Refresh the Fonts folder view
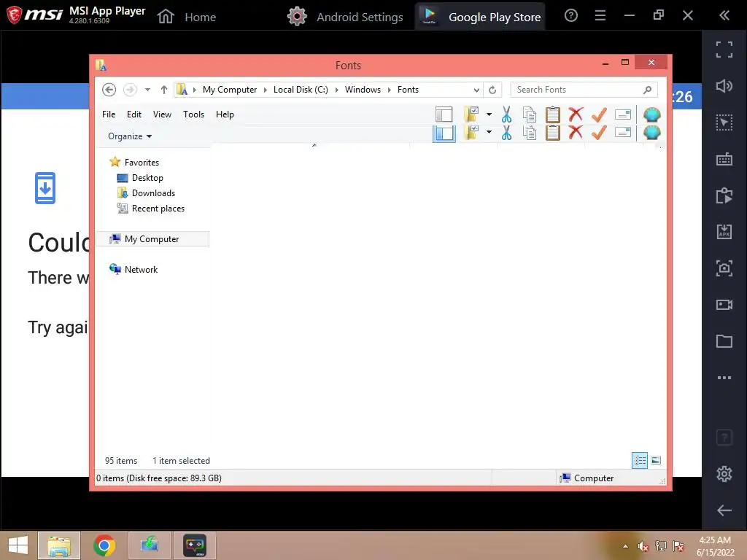The height and width of the screenshot is (560, 747). pyautogui.click(x=492, y=90)
